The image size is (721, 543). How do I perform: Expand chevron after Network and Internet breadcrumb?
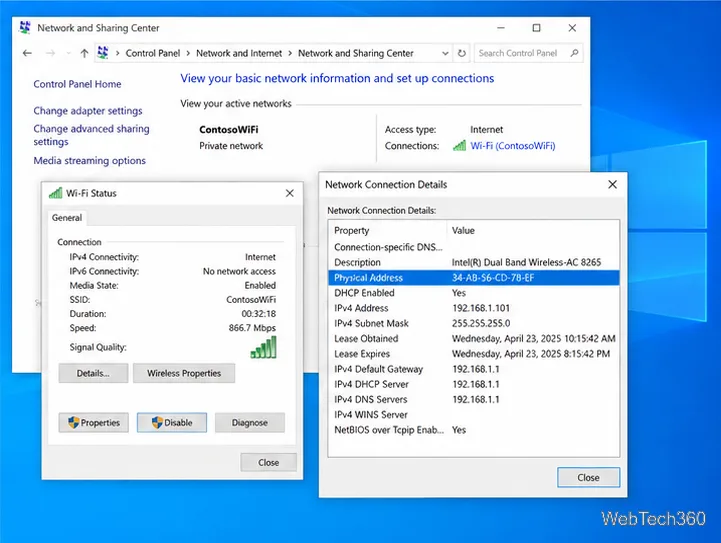(x=290, y=53)
